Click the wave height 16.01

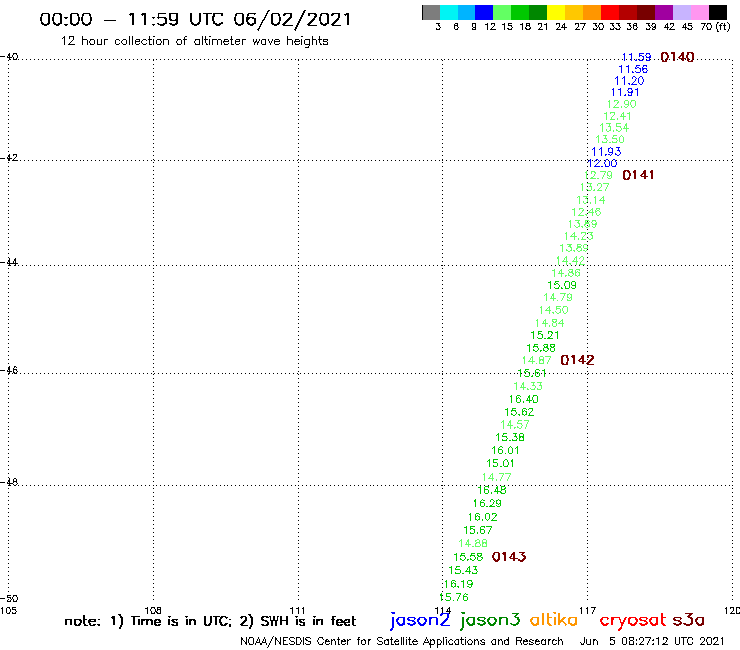(x=505, y=450)
